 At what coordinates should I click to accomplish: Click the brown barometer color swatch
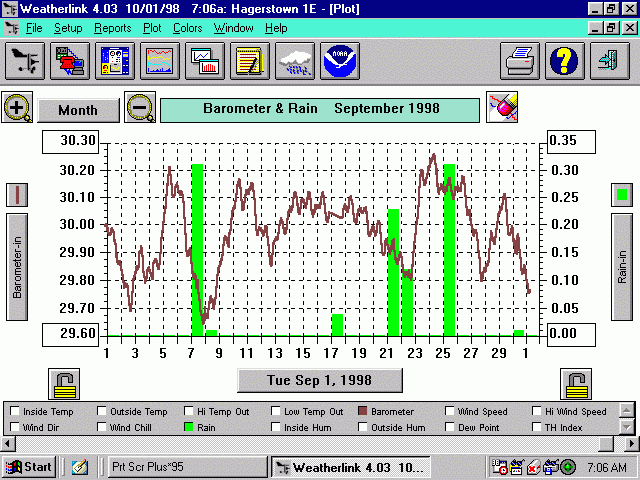[x=17, y=195]
